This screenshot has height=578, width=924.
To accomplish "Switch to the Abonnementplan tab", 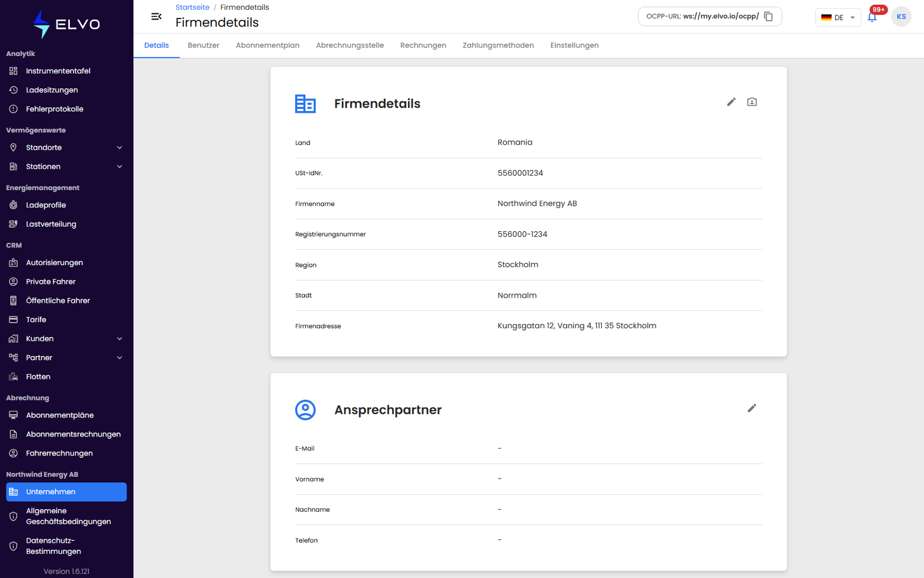I will [x=267, y=46].
